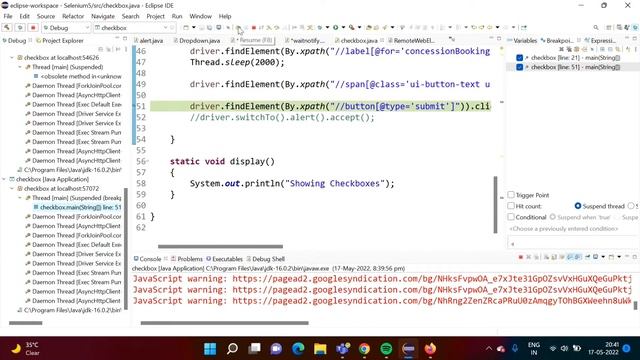This screenshot has width=640, height=360.
Task: Select Suspend when 'true' radio button
Action: [x=553, y=217]
